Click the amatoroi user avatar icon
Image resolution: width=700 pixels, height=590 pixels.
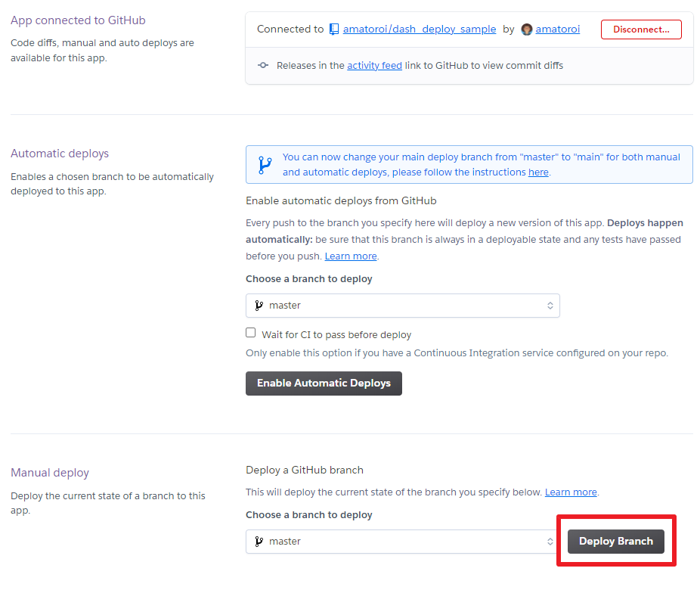pos(527,29)
